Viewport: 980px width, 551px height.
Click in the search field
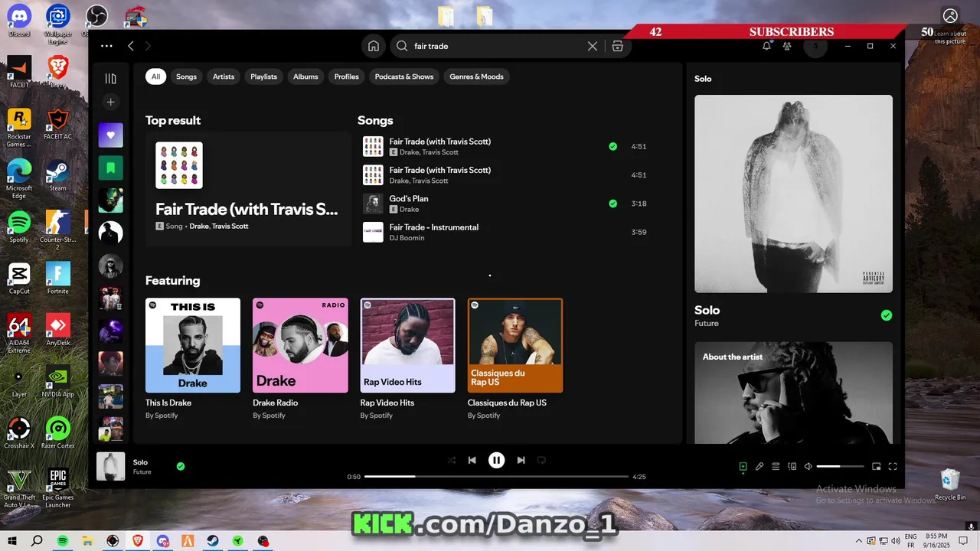click(x=498, y=46)
